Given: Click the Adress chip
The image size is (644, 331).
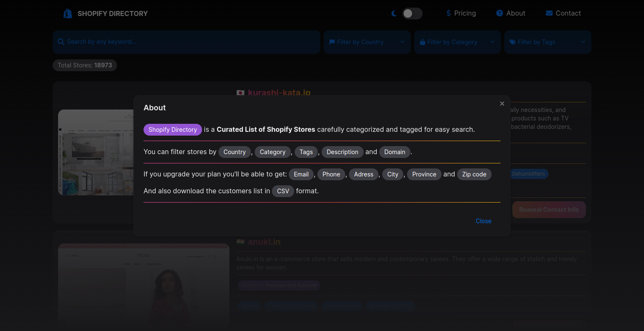Looking at the screenshot, I should pos(364,174).
